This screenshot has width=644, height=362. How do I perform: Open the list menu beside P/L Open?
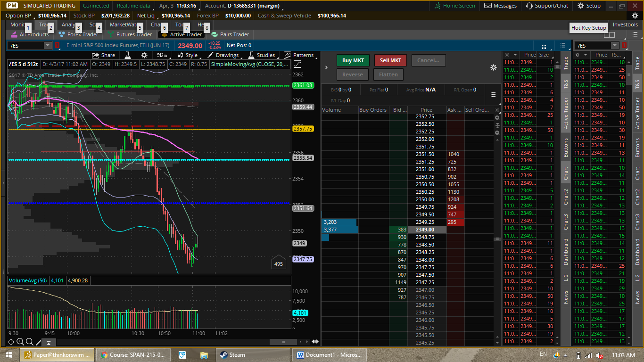click(x=493, y=95)
